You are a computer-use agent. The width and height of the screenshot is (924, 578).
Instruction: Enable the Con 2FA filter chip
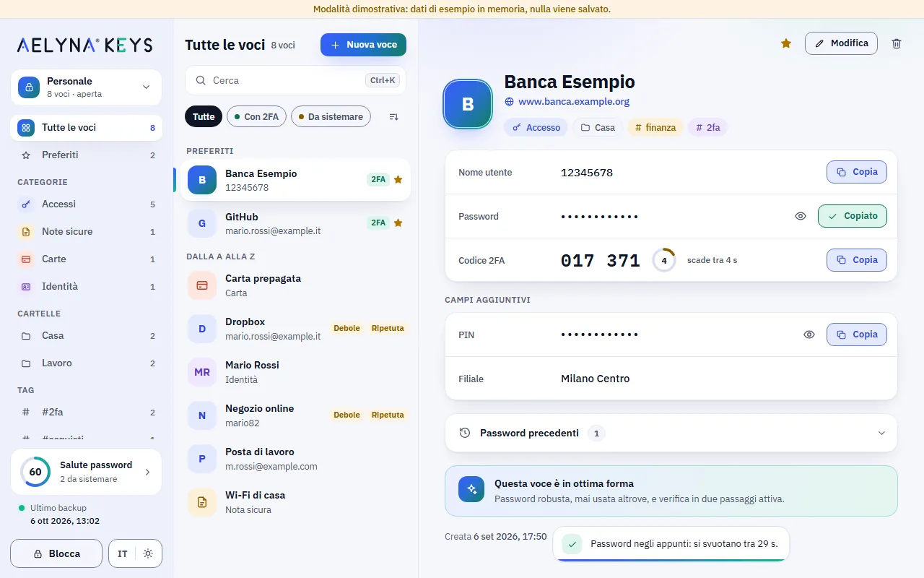pyautogui.click(x=257, y=116)
